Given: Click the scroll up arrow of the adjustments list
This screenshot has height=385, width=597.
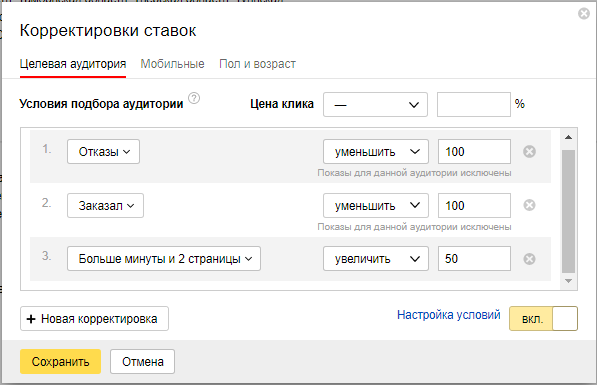Looking at the screenshot, I should pyautogui.click(x=568, y=137).
